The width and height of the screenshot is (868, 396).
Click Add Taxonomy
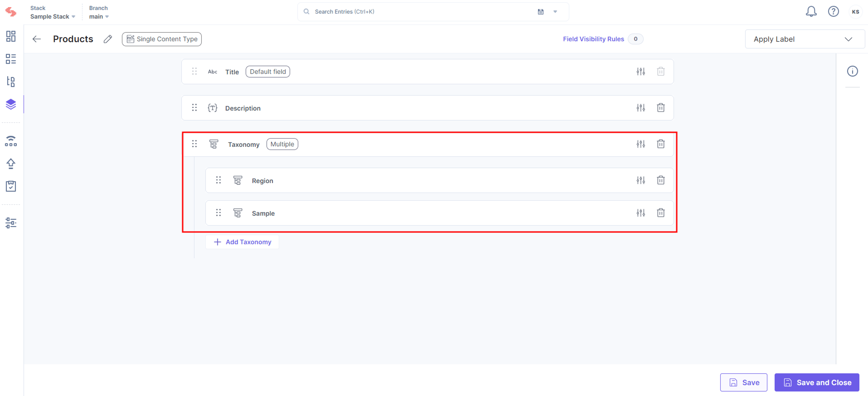point(242,242)
